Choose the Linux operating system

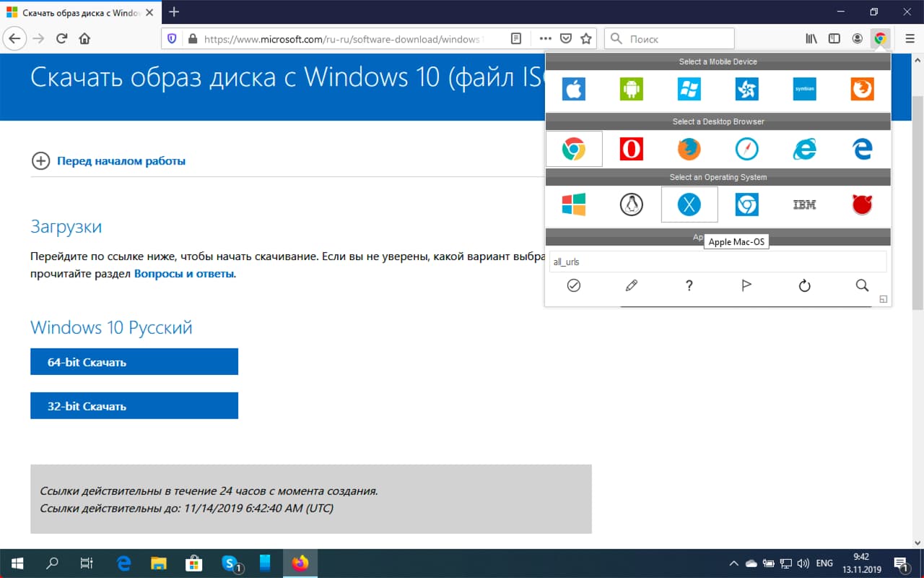[631, 204]
